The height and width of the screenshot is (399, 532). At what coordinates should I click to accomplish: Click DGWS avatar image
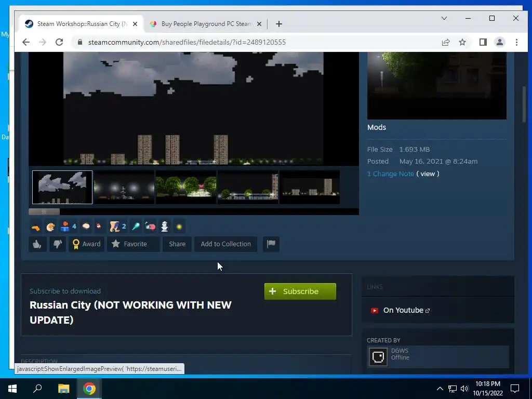[378, 356]
